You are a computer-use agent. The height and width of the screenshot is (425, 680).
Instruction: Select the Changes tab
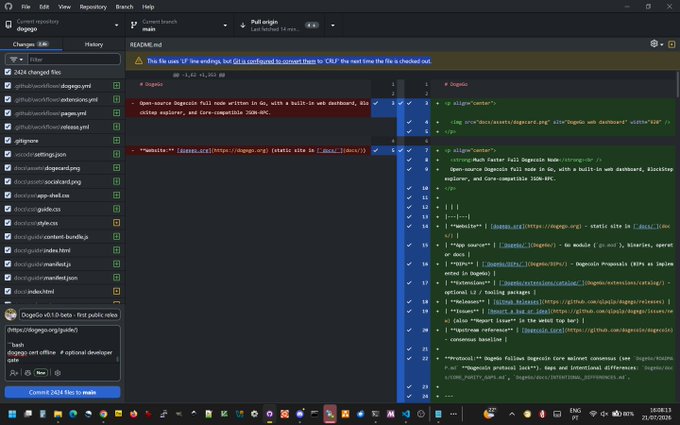coord(31,44)
